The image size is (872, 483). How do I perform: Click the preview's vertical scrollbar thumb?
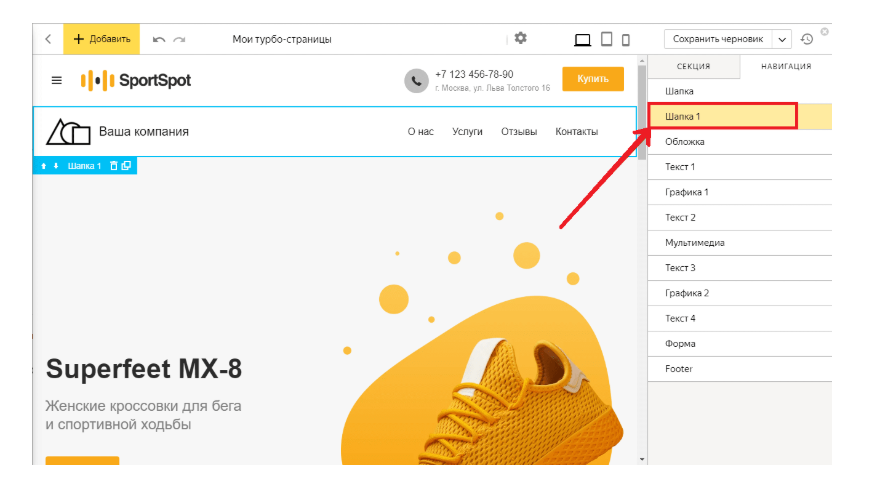pyautogui.click(x=641, y=100)
